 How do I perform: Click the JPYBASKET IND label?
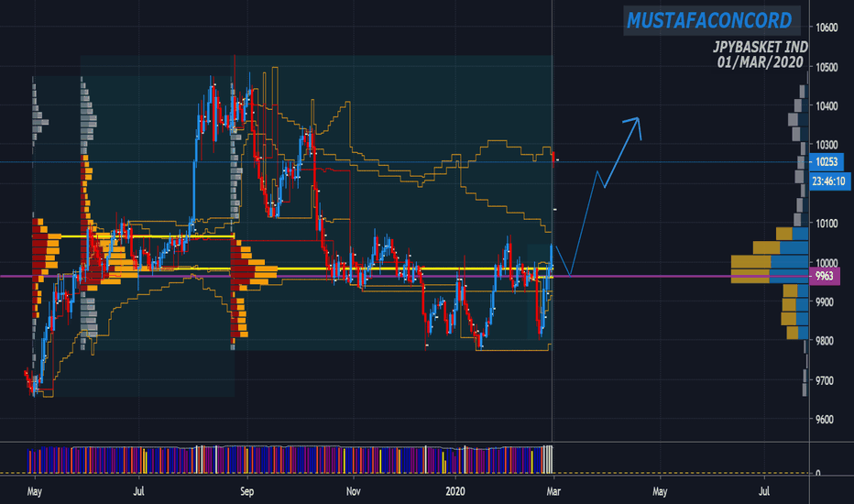pos(761,48)
